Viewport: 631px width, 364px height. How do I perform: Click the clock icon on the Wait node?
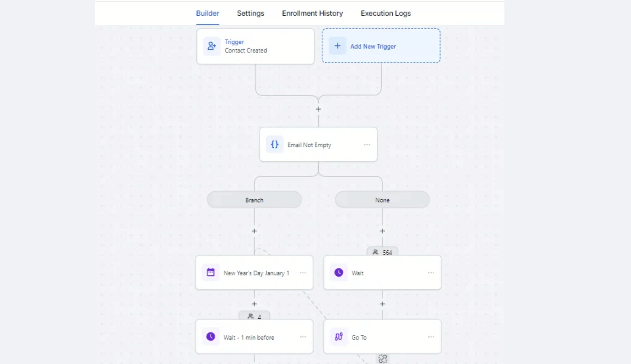pos(339,273)
